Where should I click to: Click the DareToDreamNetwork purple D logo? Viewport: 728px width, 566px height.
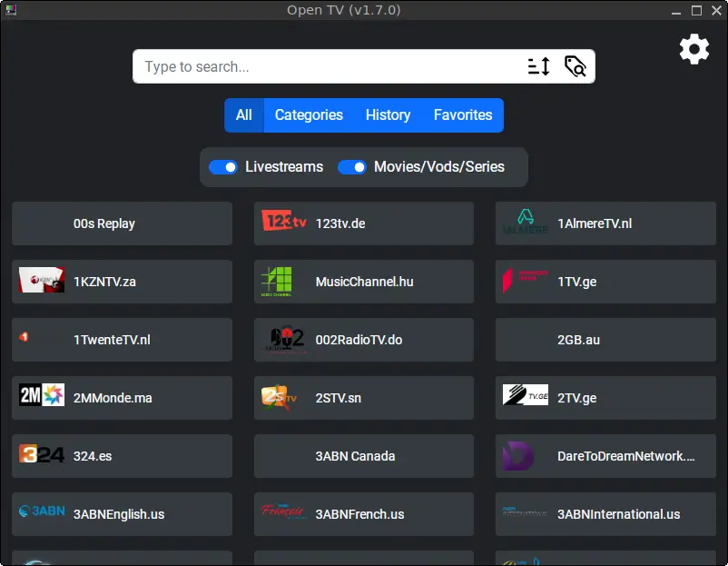click(518, 456)
